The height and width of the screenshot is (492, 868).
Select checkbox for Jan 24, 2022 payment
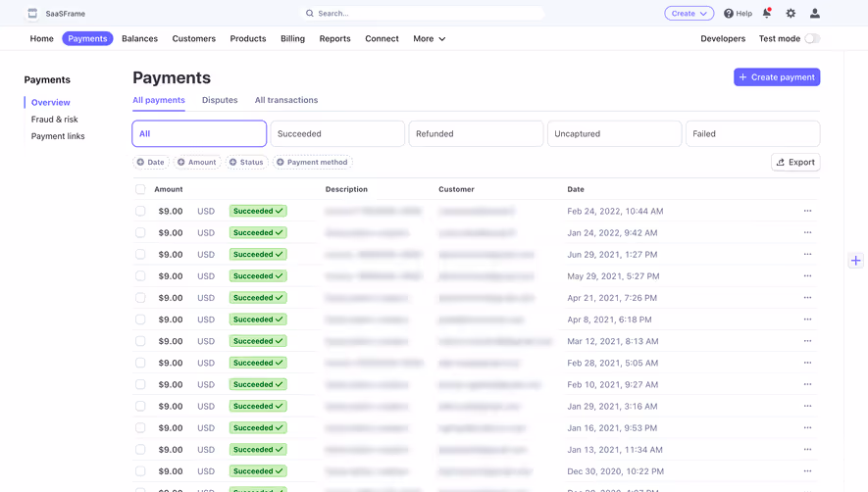(140, 232)
